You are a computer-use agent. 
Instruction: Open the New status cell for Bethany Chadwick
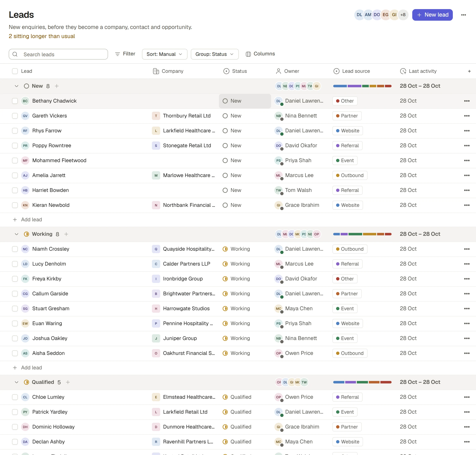(245, 101)
